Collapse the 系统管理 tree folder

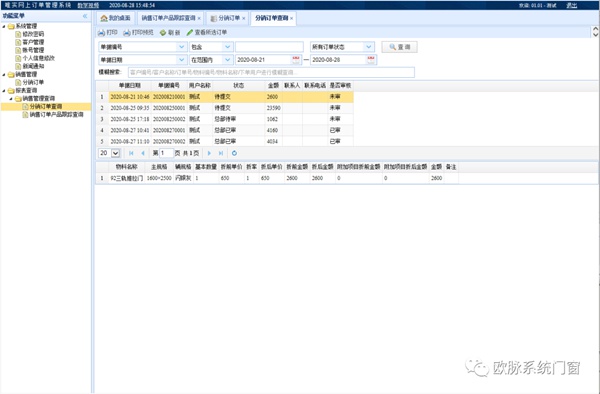(x=4, y=26)
